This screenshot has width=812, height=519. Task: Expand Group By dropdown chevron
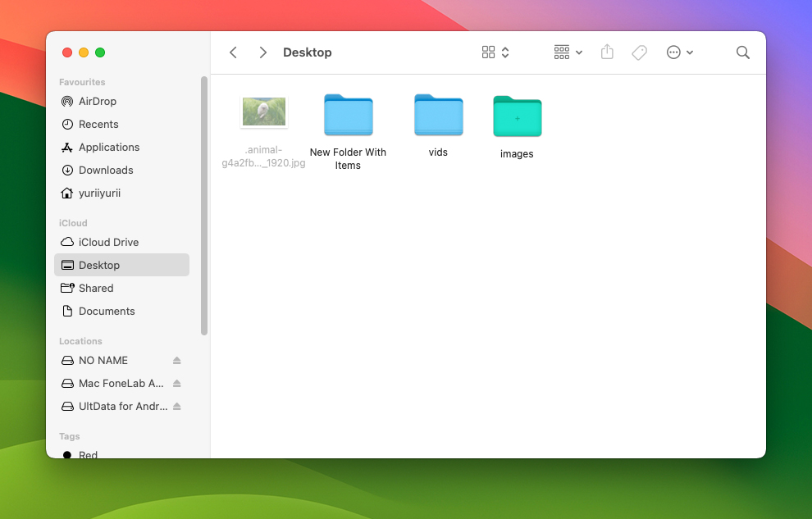click(x=579, y=52)
